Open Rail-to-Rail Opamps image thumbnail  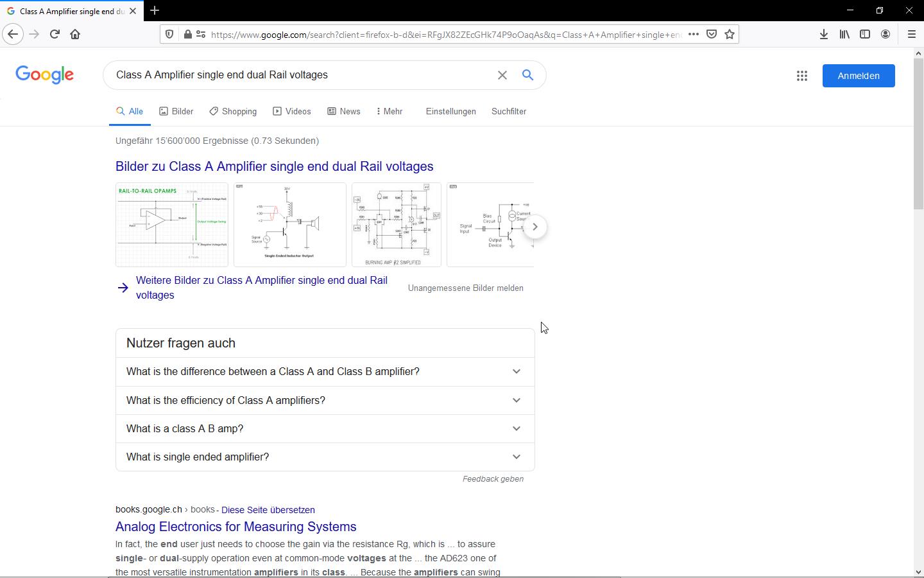(x=172, y=225)
